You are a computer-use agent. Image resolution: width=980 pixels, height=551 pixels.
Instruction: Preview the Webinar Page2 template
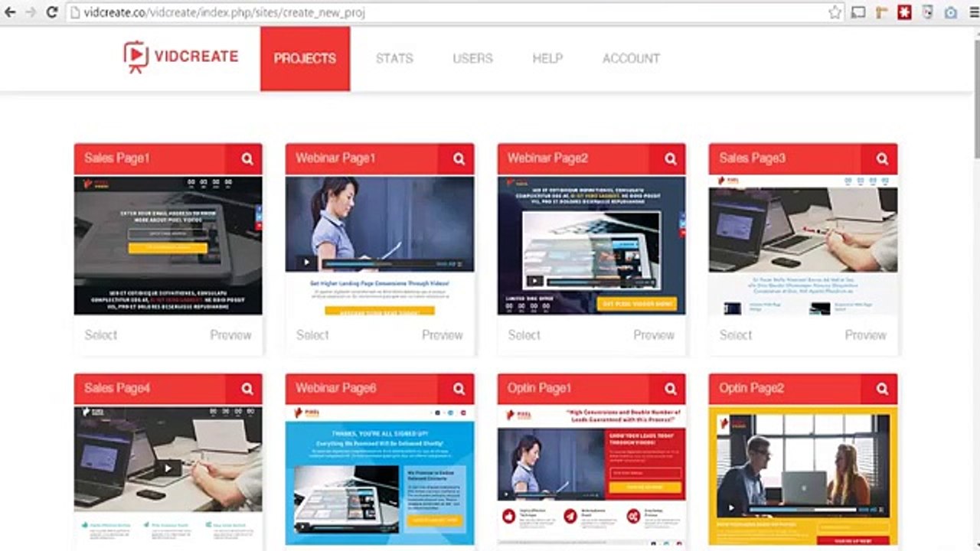tap(654, 335)
